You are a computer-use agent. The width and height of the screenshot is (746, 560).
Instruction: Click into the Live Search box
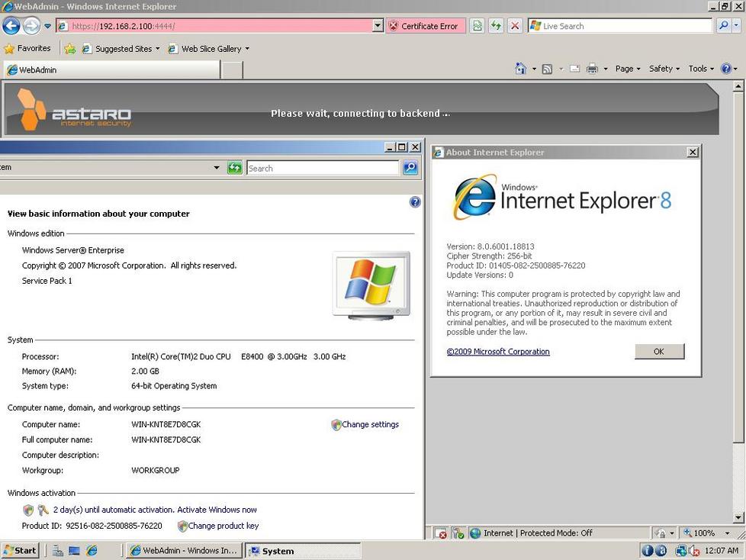point(620,26)
